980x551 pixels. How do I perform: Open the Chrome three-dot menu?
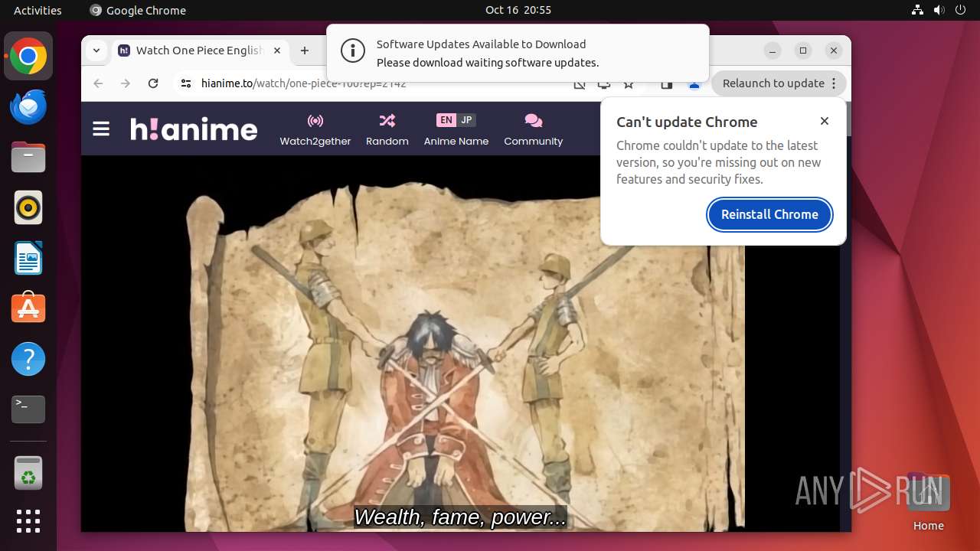(835, 83)
